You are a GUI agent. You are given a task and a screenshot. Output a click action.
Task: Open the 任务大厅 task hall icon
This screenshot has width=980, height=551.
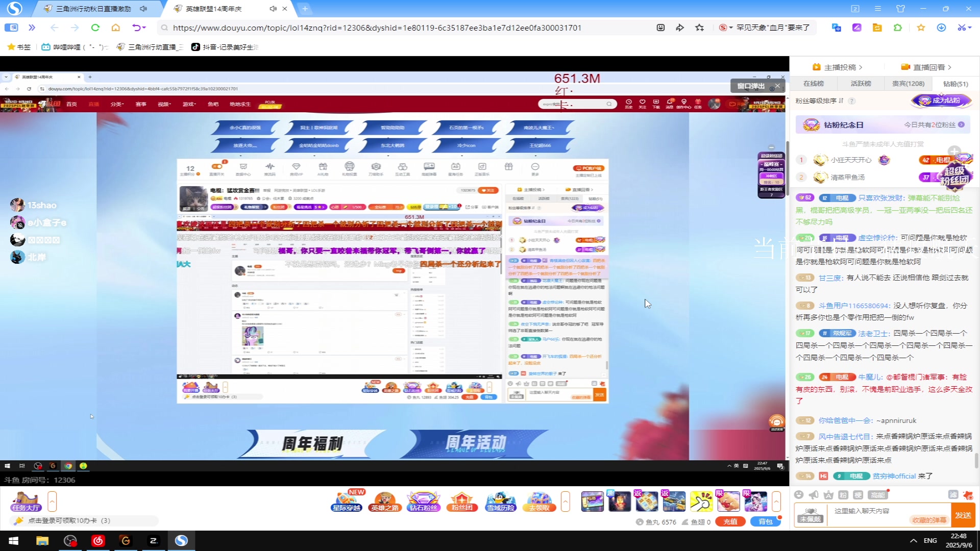point(25,502)
